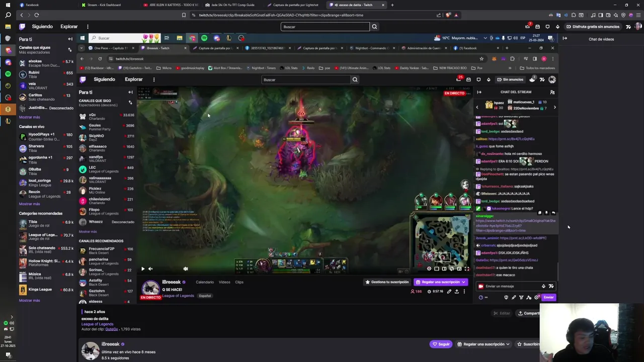
Task: Go back with the browser back arrow
Action: [x=21, y=15]
